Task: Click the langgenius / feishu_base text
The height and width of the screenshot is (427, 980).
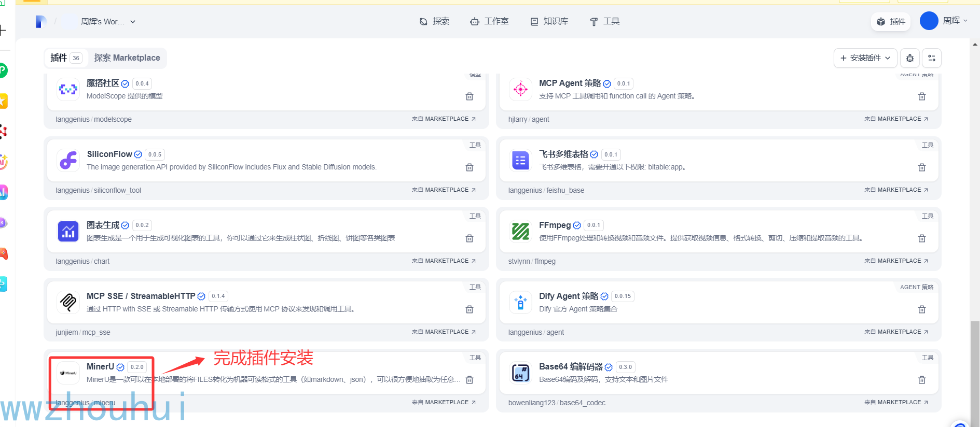Action: [x=546, y=190]
